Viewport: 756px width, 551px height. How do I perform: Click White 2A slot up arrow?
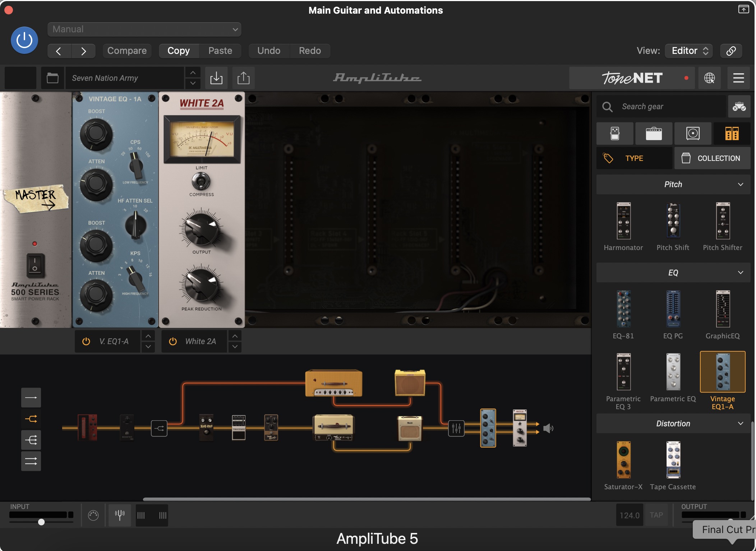(x=235, y=336)
